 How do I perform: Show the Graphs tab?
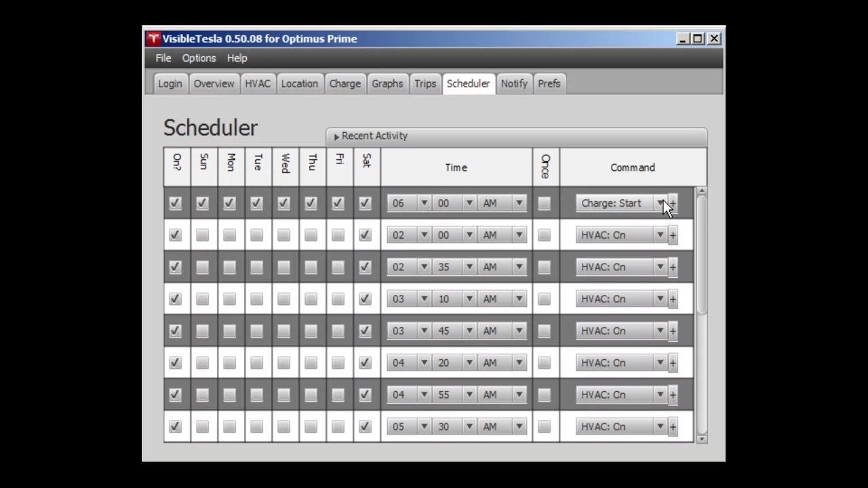tap(387, 83)
